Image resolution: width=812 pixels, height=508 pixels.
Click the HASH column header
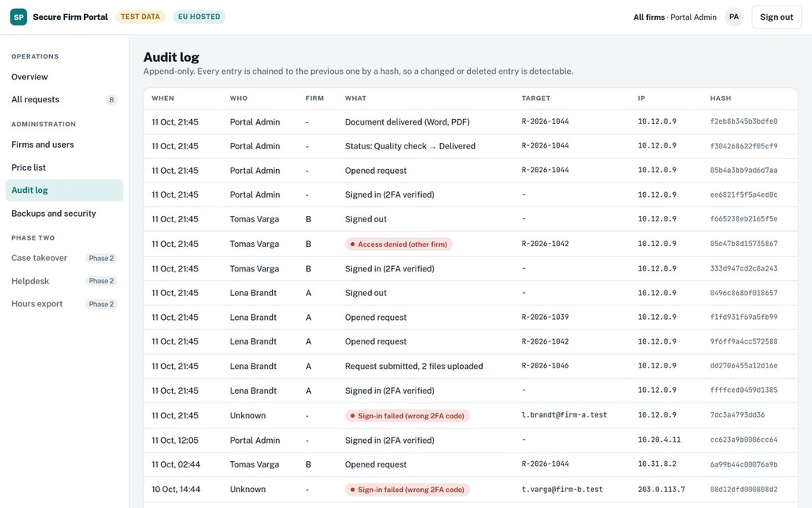(x=720, y=98)
